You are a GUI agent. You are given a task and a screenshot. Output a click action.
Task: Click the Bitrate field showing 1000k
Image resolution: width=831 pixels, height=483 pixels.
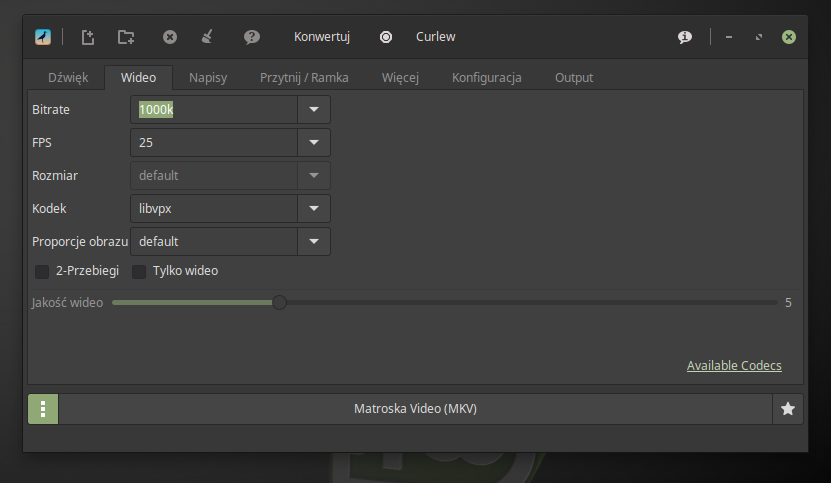(214, 110)
